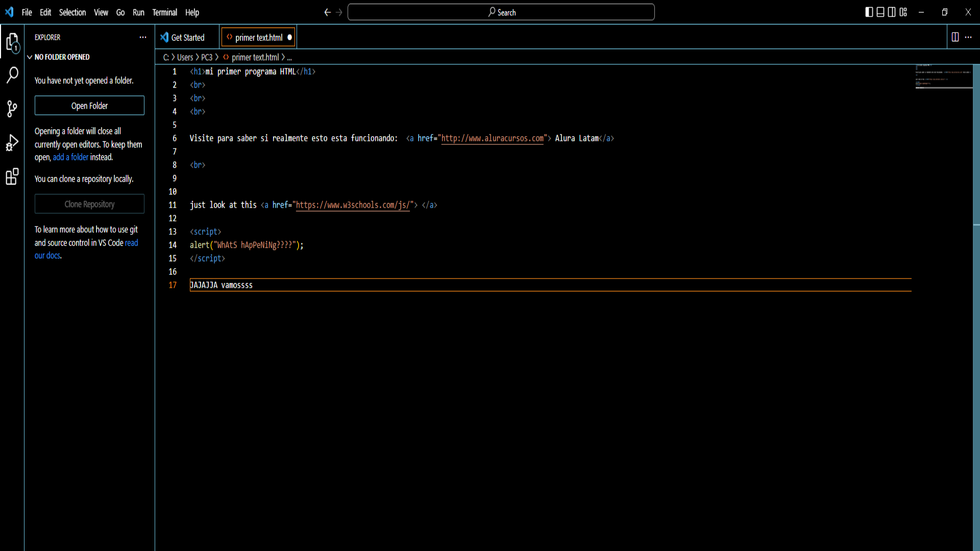
Task: Open the Search view in activity bar
Action: (12, 75)
